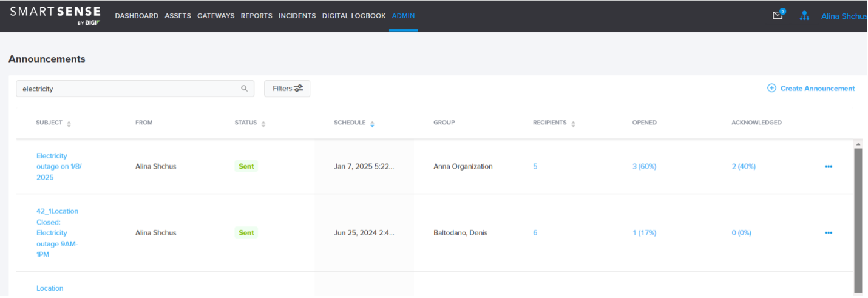This screenshot has height=298, width=868.
Task: Select the Jan 7, 2025 schedule cell
Action: click(364, 166)
